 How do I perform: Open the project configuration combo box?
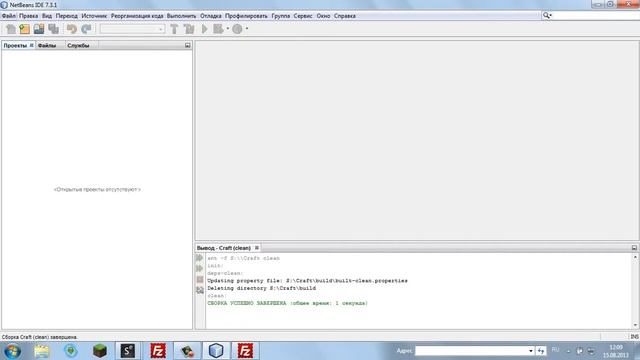132,29
